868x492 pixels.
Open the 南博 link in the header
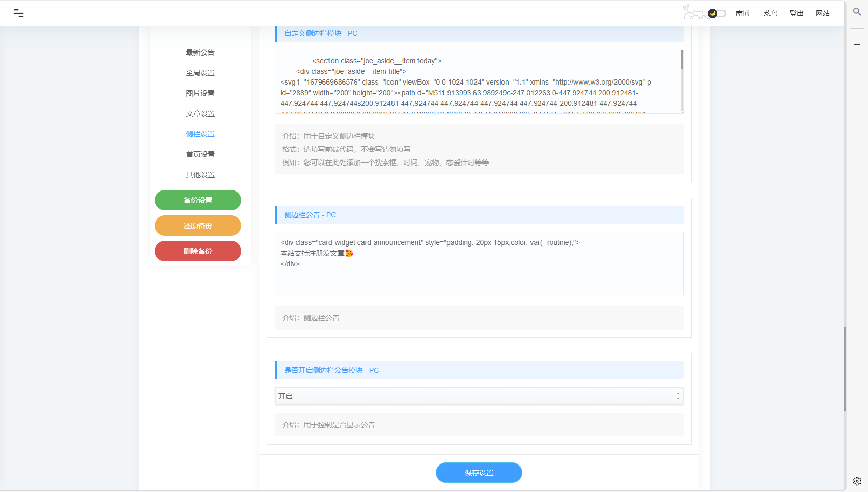tap(742, 13)
